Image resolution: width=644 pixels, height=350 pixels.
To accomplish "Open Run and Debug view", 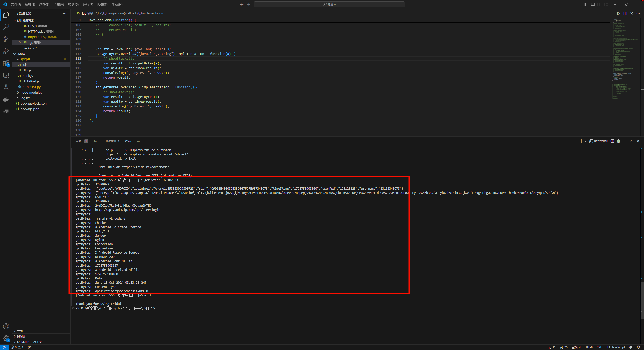I will [x=6, y=51].
